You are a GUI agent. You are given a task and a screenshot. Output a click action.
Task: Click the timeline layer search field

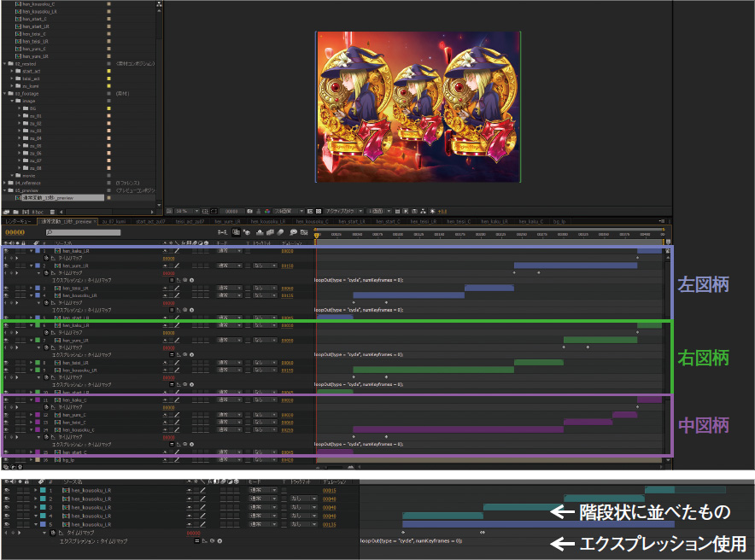tap(83, 232)
